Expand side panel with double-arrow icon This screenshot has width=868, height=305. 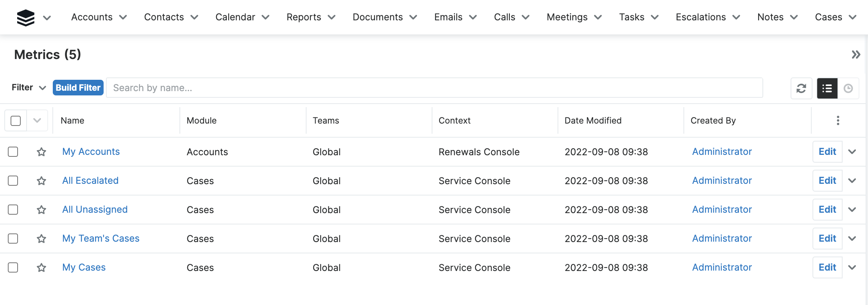856,55
